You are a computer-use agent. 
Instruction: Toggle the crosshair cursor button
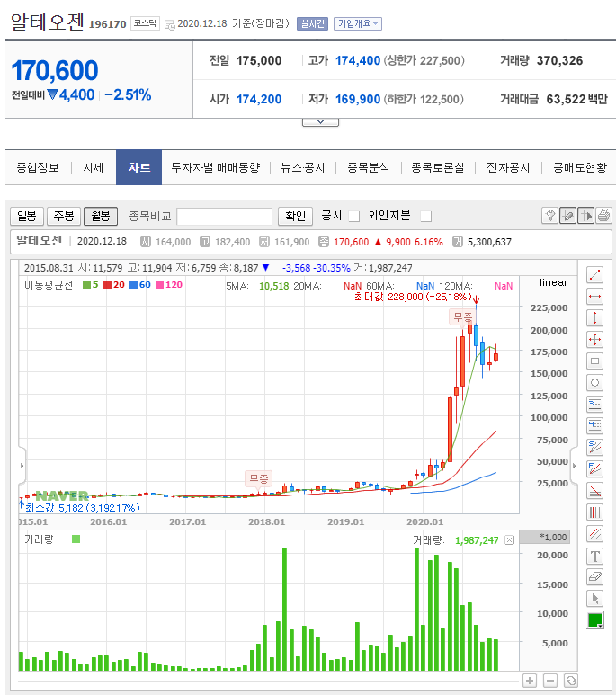(x=585, y=216)
